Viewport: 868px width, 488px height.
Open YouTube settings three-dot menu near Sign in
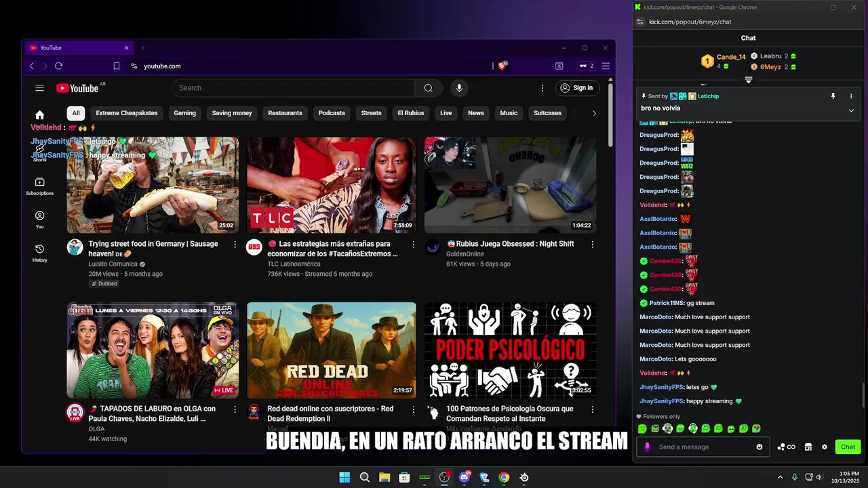coord(542,88)
